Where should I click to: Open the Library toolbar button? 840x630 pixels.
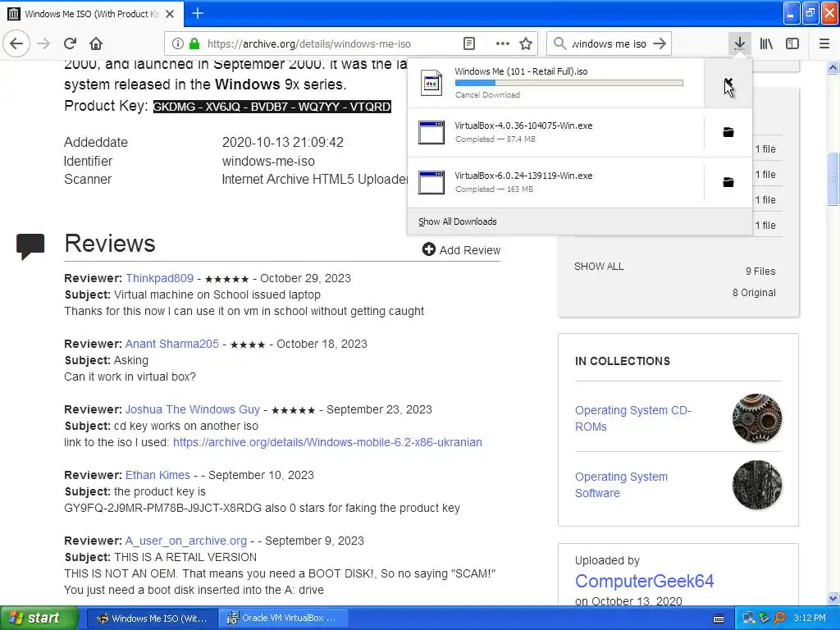click(766, 43)
